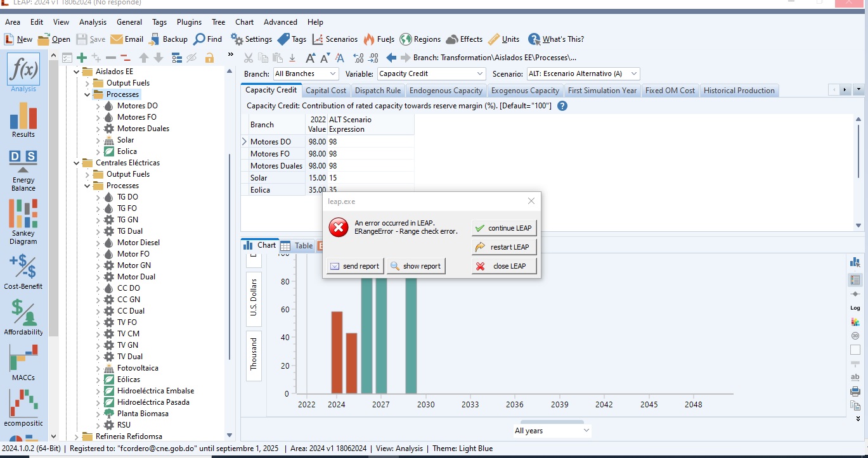Click the Solar row expression cell 15
The width and height of the screenshot is (868, 458).
click(371, 178)
